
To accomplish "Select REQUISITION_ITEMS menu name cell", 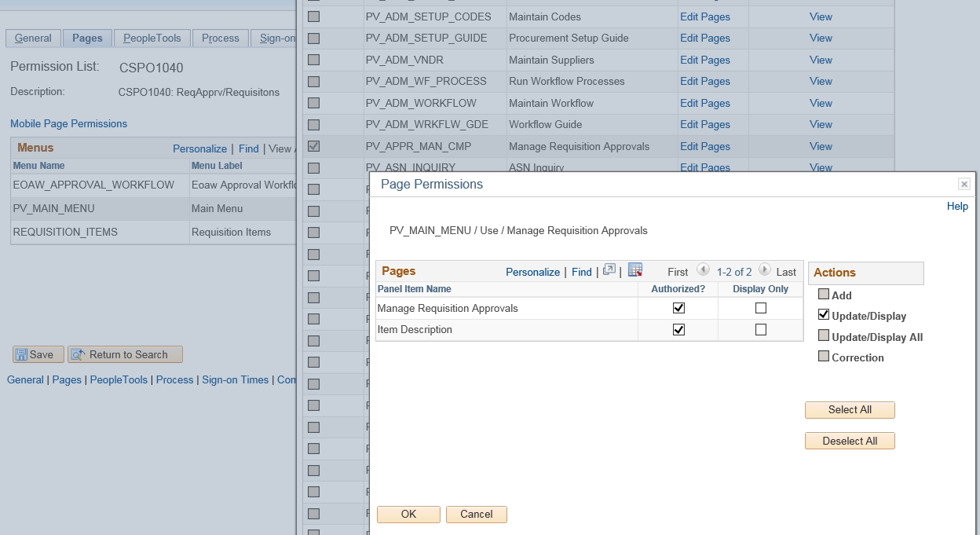I will (x=65, y=232).
